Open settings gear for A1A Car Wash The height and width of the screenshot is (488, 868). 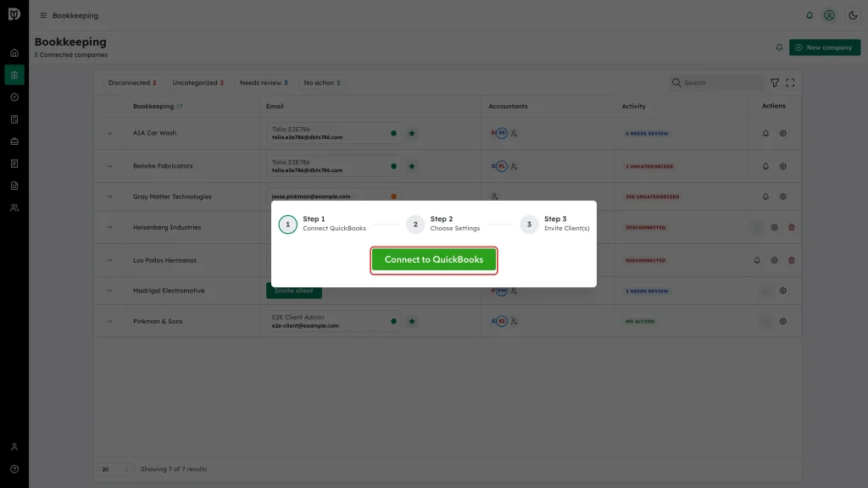[782, 133]
